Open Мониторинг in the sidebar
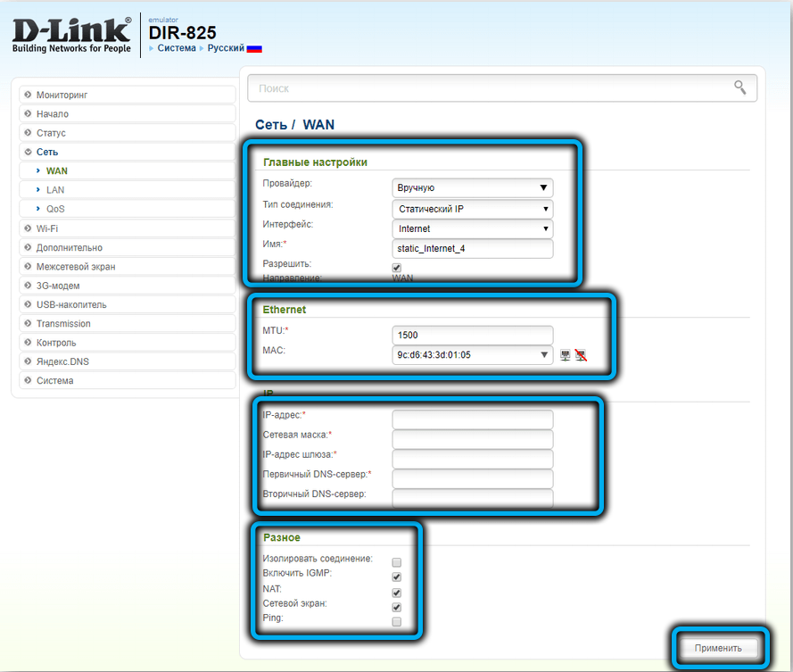The height and width of the screenshot is (672, 793). (128, 95)
